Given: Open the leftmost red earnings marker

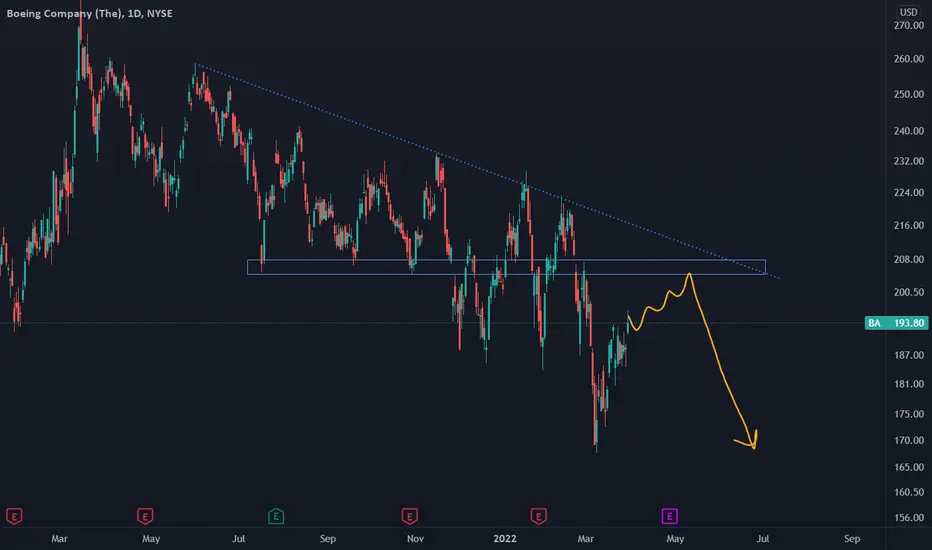Looking at the screenshot, I should tap(14, 516).
